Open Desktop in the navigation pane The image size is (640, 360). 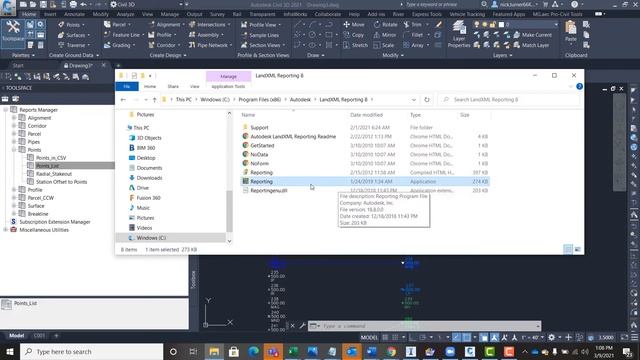146,158
